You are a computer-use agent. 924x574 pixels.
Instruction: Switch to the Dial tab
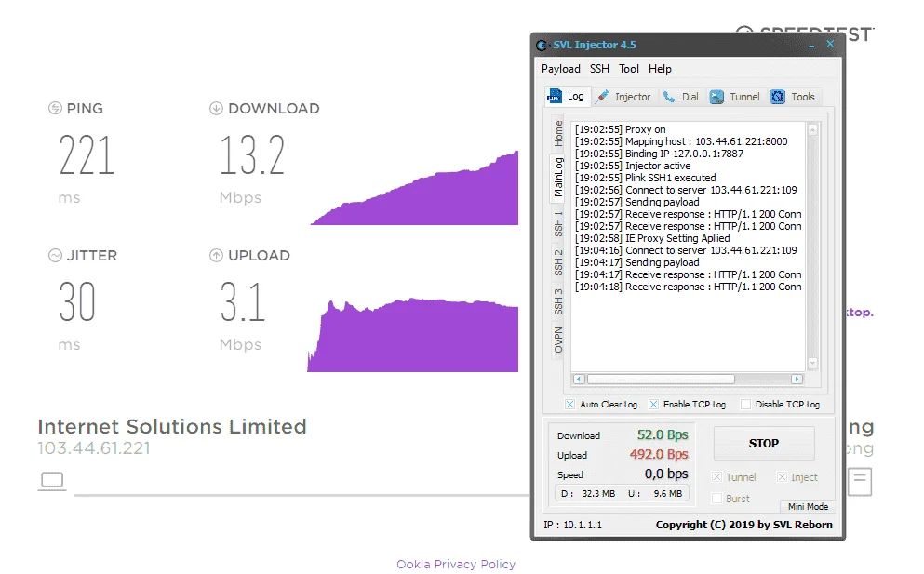[680, 97]
